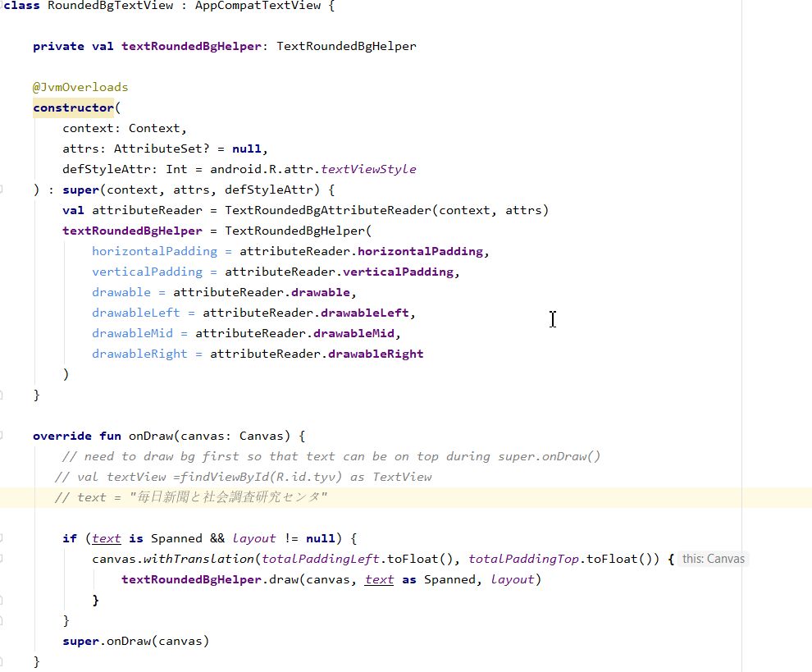Viewport: 812px width, 672px height.
Task: Click the blue 'drawableRight' named argument
Action: click(139, 354)
